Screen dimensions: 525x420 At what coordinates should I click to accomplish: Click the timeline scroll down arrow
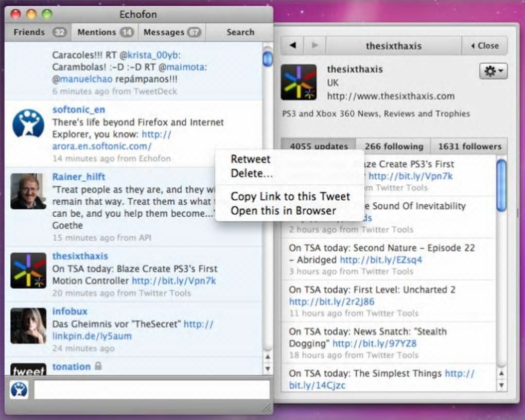click(268, 369)
